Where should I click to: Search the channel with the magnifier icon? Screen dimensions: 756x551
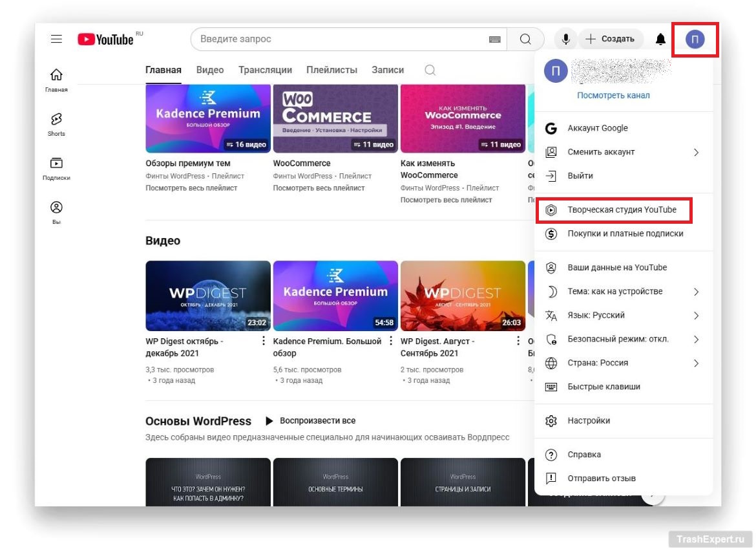click(430, 70)
